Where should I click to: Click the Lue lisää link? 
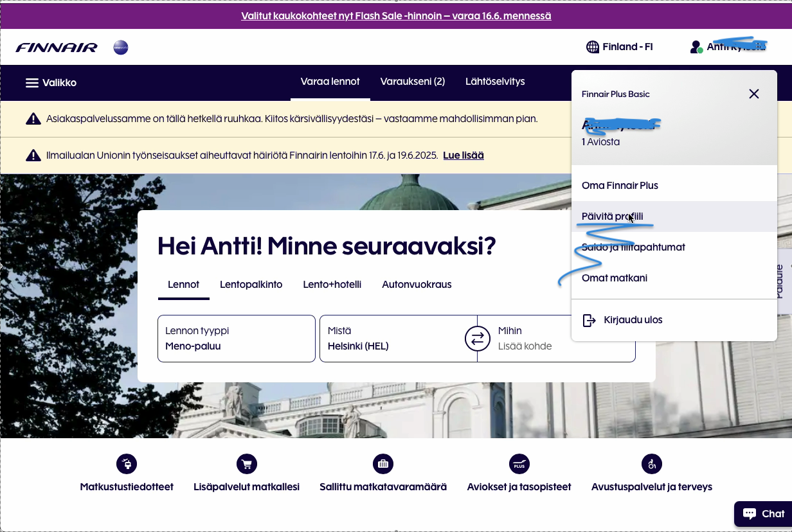coord(464,155)
